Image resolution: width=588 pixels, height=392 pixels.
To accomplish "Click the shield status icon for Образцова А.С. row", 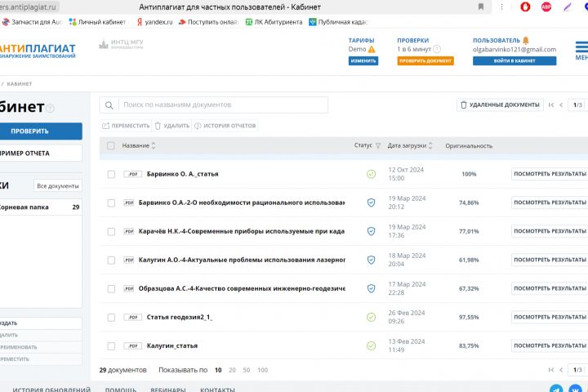I will (x=372, y=288).
